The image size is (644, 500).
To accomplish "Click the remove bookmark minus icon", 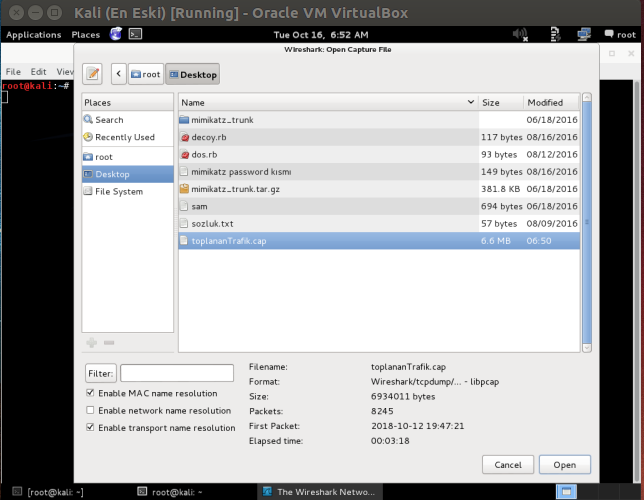I will pyautogui.click(x=109, y=343).
